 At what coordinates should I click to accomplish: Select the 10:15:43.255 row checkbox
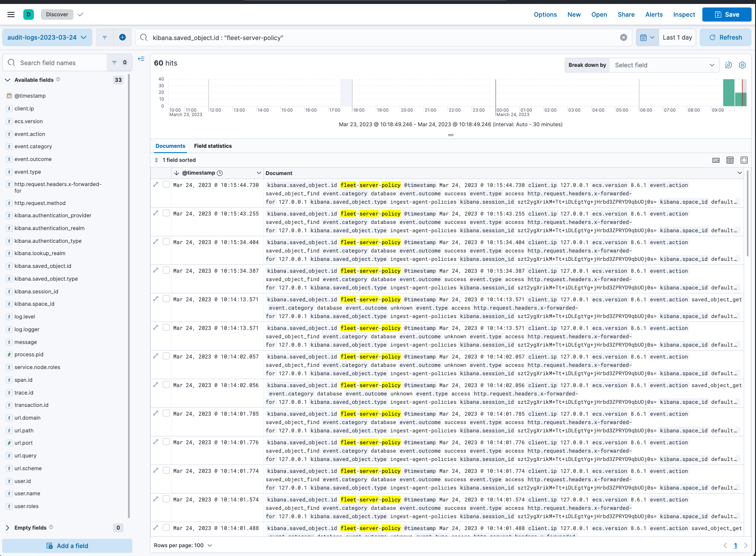[166, 213]
